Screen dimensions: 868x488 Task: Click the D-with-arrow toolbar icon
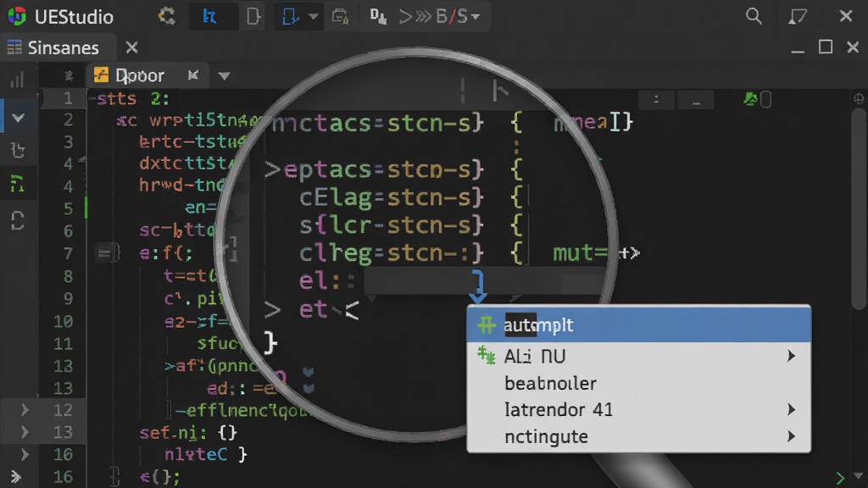[378, 17]
